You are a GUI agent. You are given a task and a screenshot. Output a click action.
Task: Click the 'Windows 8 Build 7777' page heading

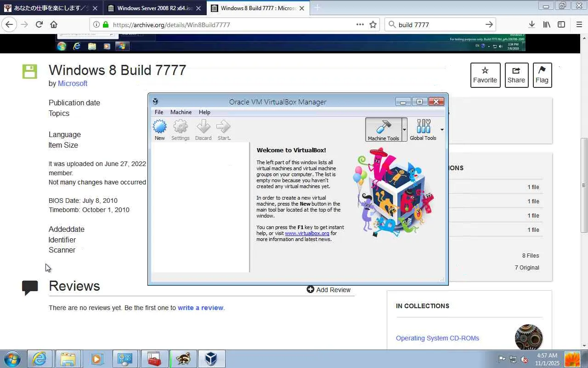(x=118, y=70)
